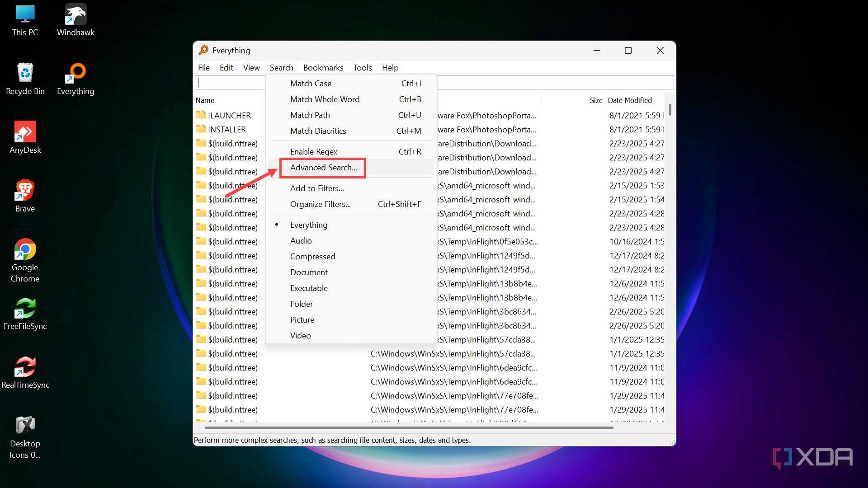Click the !LAUNCHER folder icon
This screenshot has height=488, width=868.
coord(201,115)
